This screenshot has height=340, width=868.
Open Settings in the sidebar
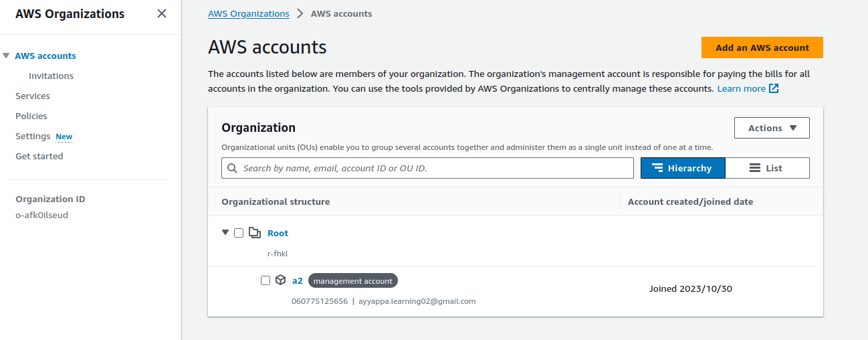[33, 137]
